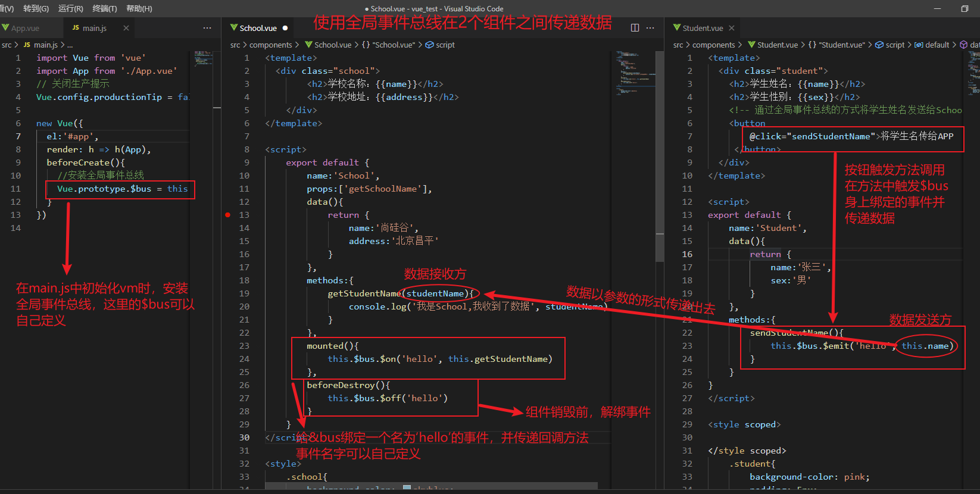The image size is (980, 494).
Task: Click '.school{' selector in School.vue
Action: [307, 477]
